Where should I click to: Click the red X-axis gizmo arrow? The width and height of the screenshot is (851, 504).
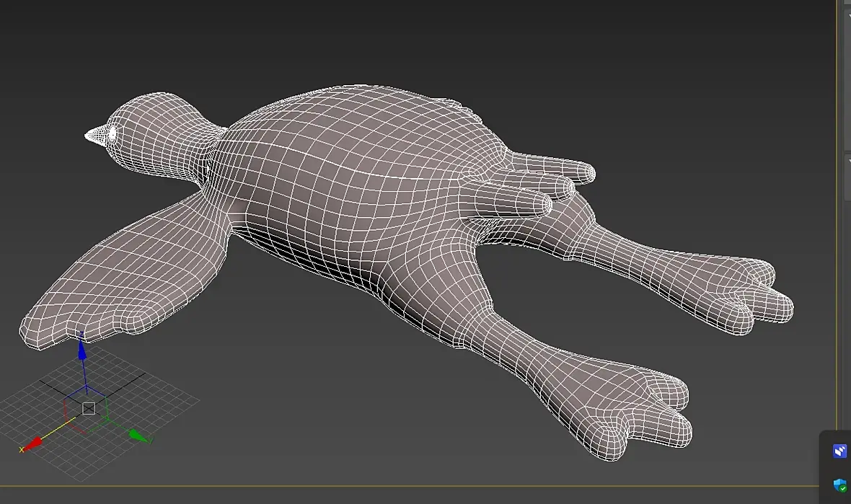pyautogui.click(x=32, y=443)
